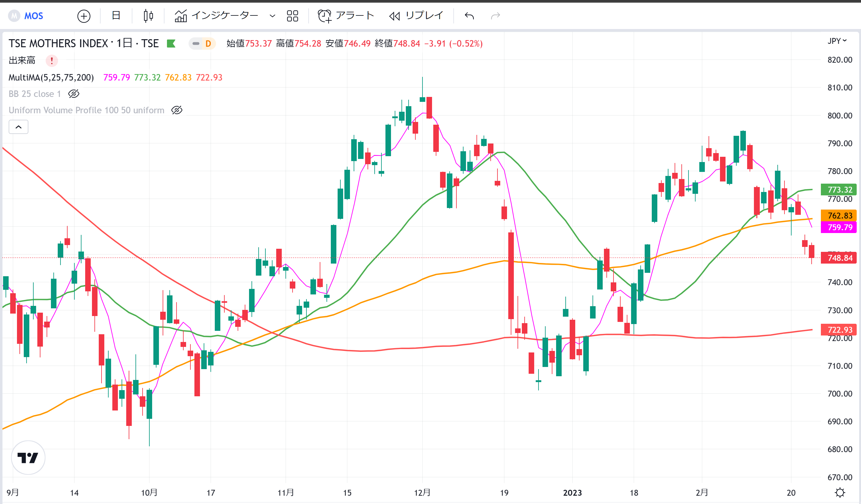Open the MOS symbol search
The height and width of the screenshot is (504, 861).
coord(26,16)
